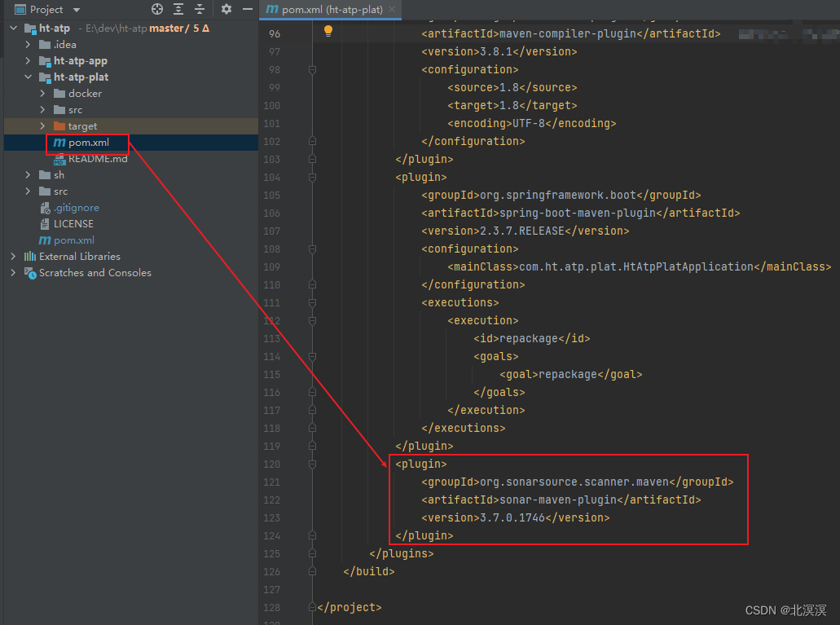Click the Project panel title
This screenshot has height=625, width=840.
pos(46,10)
